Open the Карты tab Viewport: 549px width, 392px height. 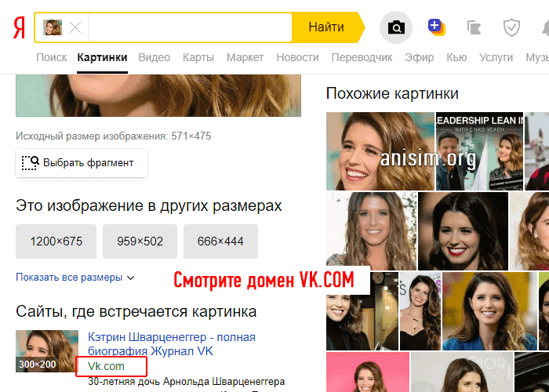(198, 57)
